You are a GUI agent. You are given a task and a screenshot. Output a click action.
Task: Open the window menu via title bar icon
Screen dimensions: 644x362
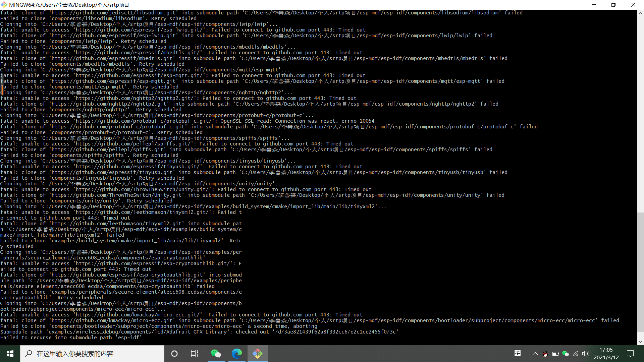pos(4,5)
